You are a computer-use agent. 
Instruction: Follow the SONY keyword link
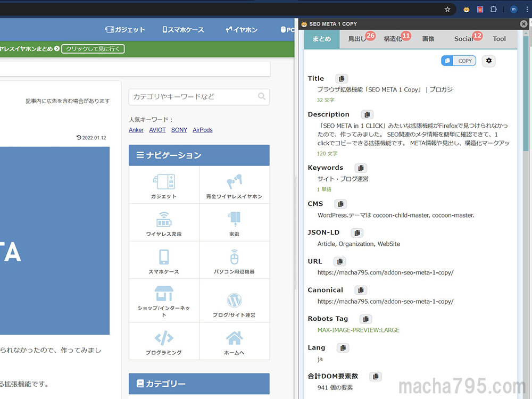click(x=179, y=130)
